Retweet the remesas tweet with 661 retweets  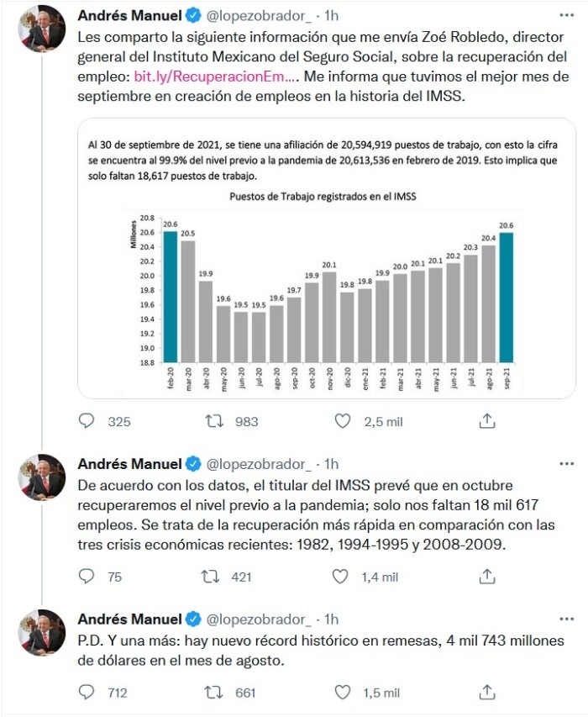(x=214, y=693)
